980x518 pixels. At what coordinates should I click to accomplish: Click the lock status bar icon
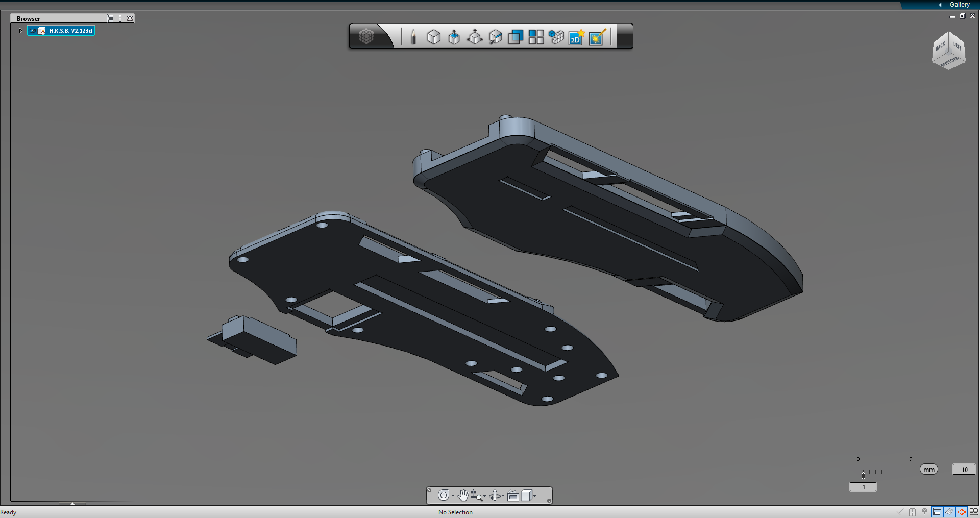coord(924,512)
